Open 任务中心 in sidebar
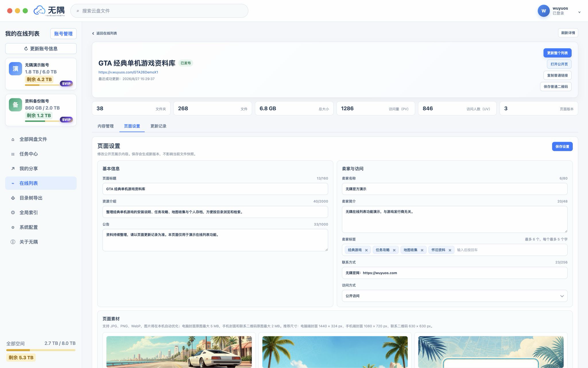Image resolution: width=588 pixels, height=368 pixels. coord(41,154)
